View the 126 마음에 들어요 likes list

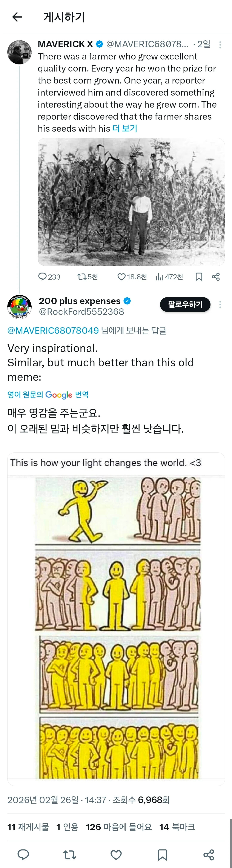(x=118, y=827)
